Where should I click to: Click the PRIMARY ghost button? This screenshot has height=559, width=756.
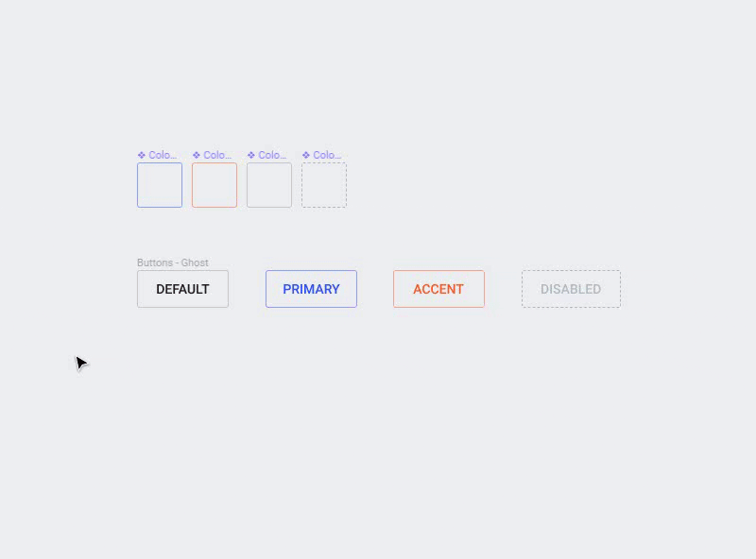(312, 289)
